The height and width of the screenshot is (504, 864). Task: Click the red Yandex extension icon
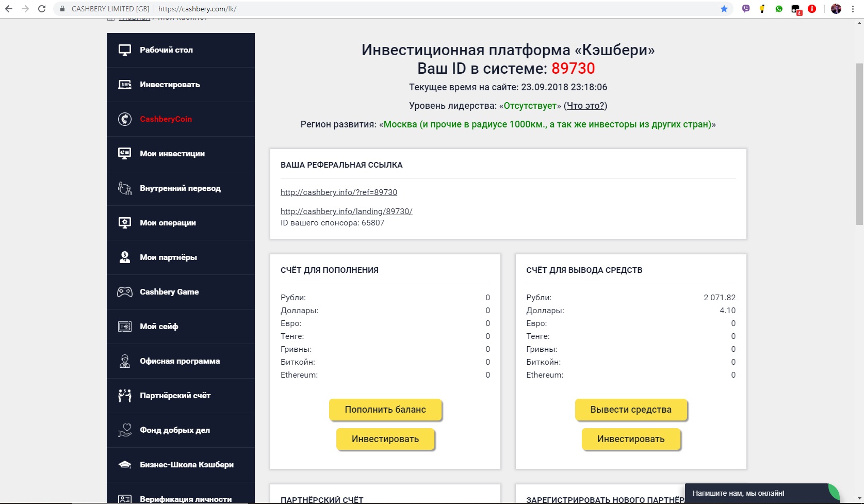(x=812, y=9)
